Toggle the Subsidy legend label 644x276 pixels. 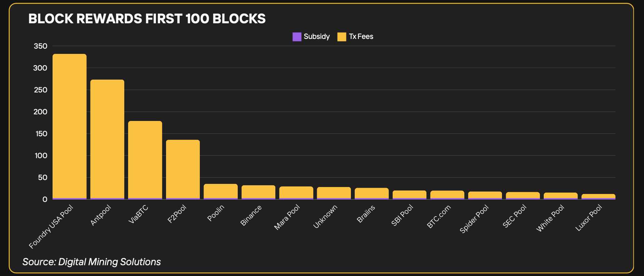click(x=316, y=36)
